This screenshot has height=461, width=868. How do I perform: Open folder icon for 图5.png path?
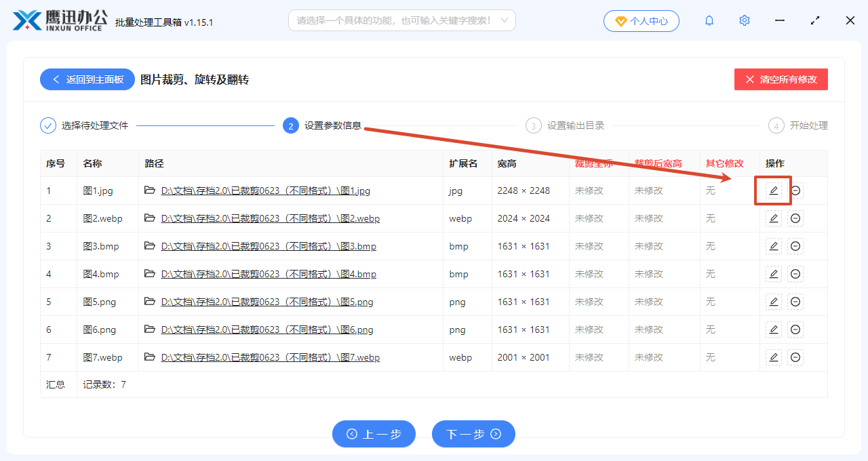150,302
